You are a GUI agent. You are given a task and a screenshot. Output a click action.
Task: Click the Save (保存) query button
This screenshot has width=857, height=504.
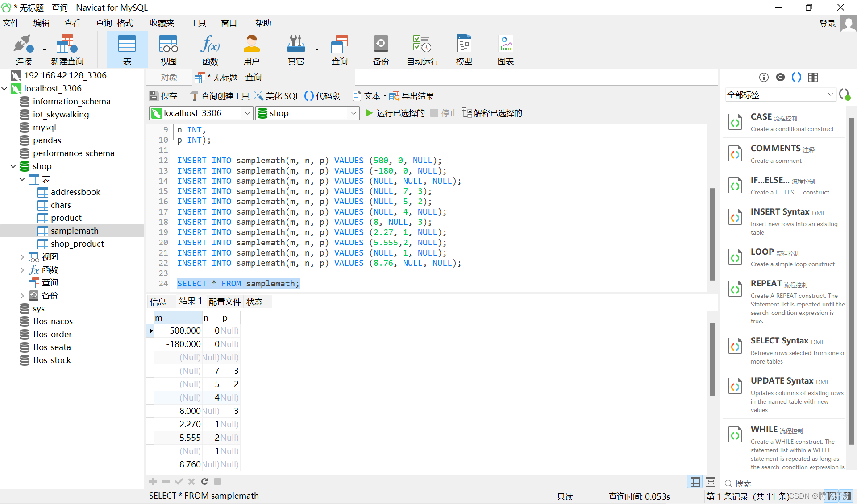pos(163,96)
